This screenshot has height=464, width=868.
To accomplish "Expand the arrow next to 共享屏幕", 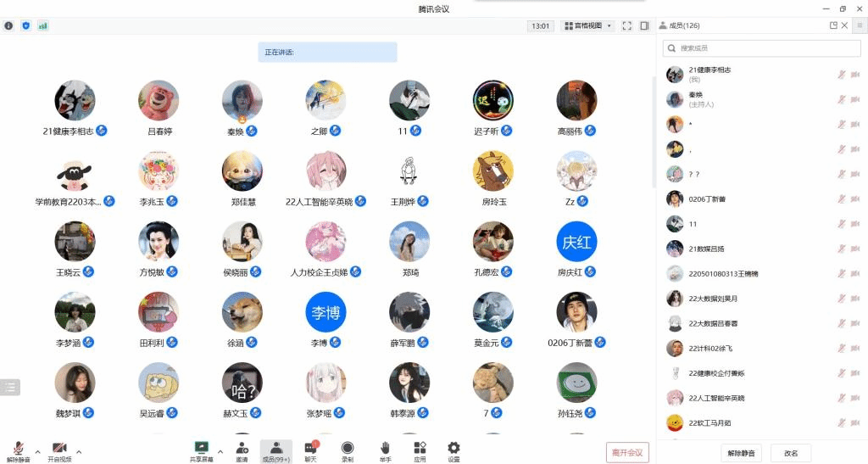I will click(x=220, y=451).
